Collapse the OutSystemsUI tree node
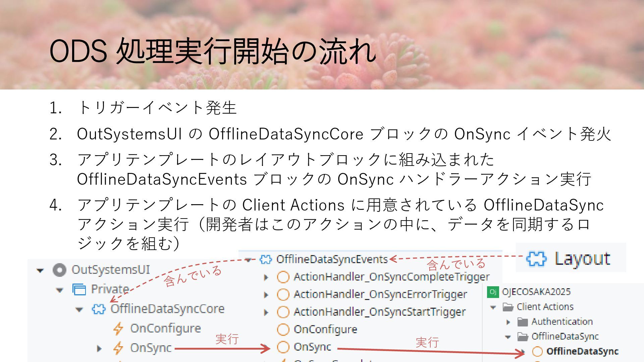 40,270
